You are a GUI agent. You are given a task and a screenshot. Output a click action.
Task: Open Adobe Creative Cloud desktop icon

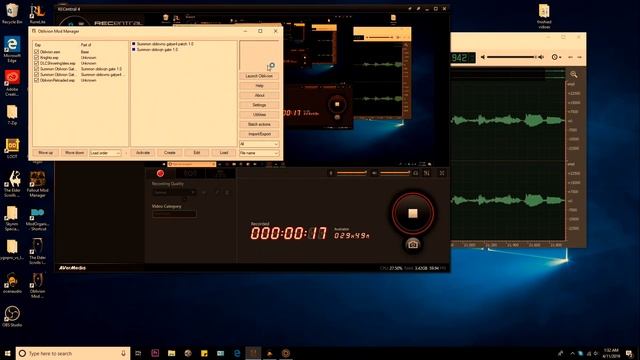pyautogui.click(x=12, y=83)
